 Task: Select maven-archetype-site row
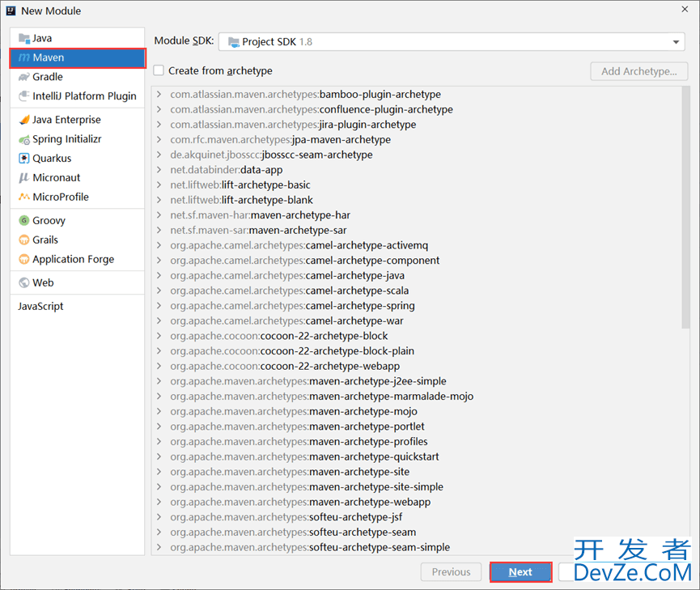pyautogui.click(x=418, y=472)
